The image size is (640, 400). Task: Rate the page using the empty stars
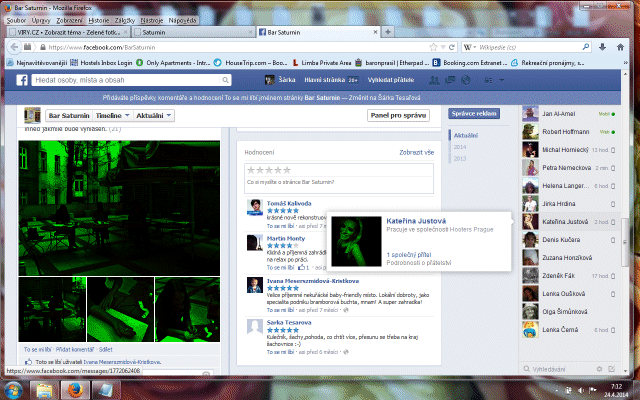269,170
